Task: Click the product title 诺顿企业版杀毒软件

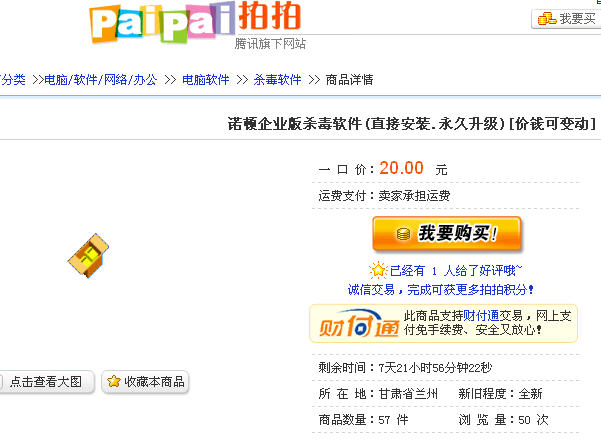Action: click(x=412, y=124)
